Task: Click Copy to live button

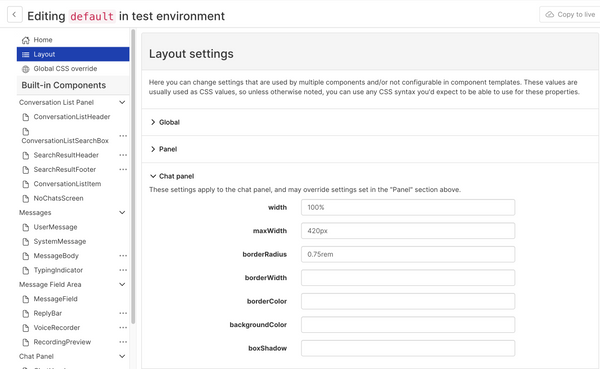Action: click(x=570, y=15)
